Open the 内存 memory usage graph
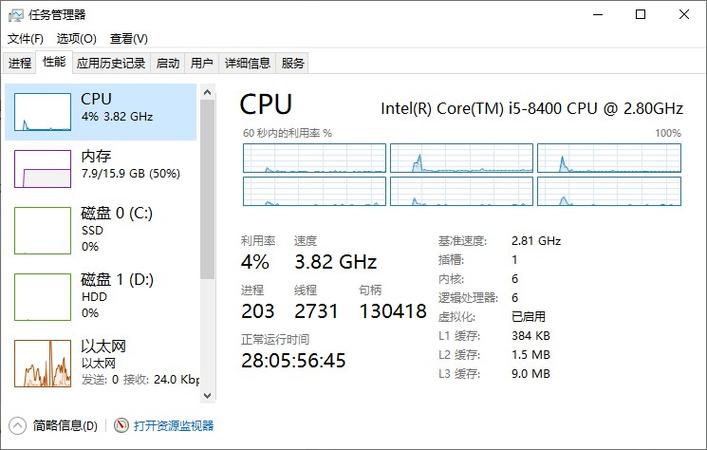The image size is (707, 450). [42, 169]
